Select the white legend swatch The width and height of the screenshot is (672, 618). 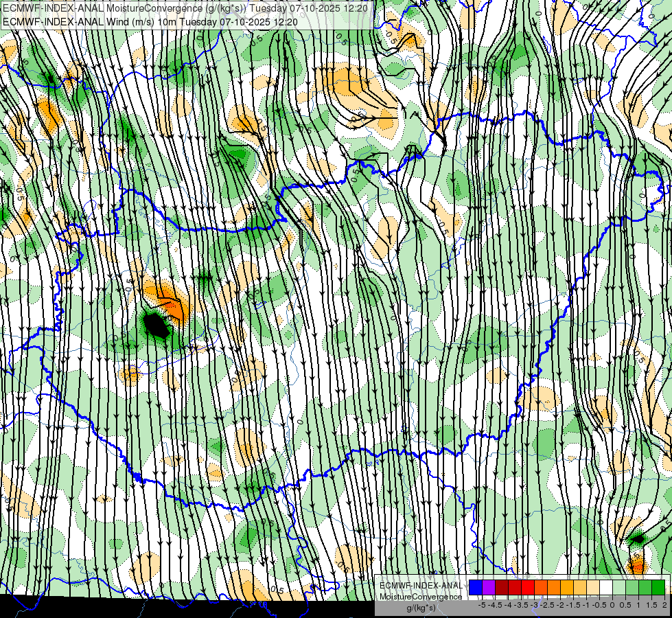pyautogui.click(x=606, y=587)
